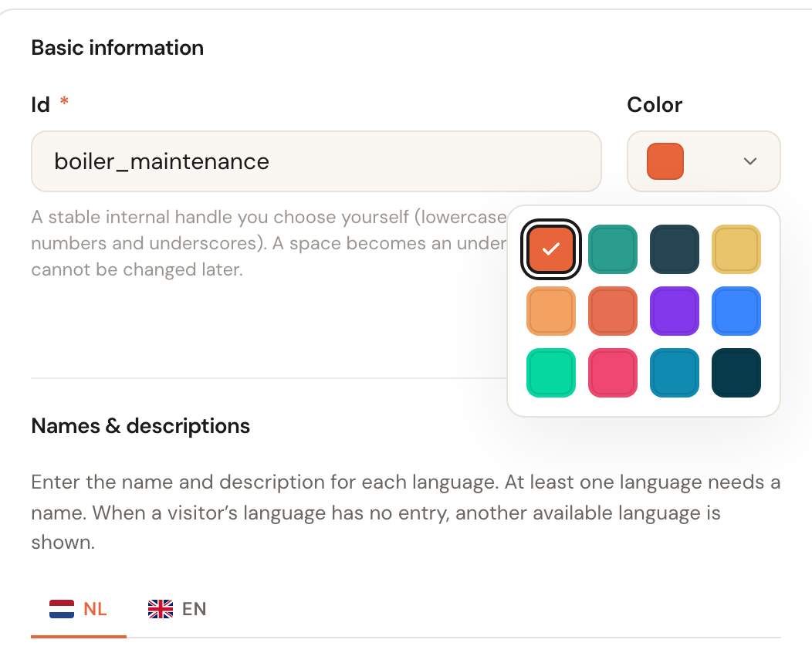
Task: Click the Basic information heading
Action: point(117,48)
